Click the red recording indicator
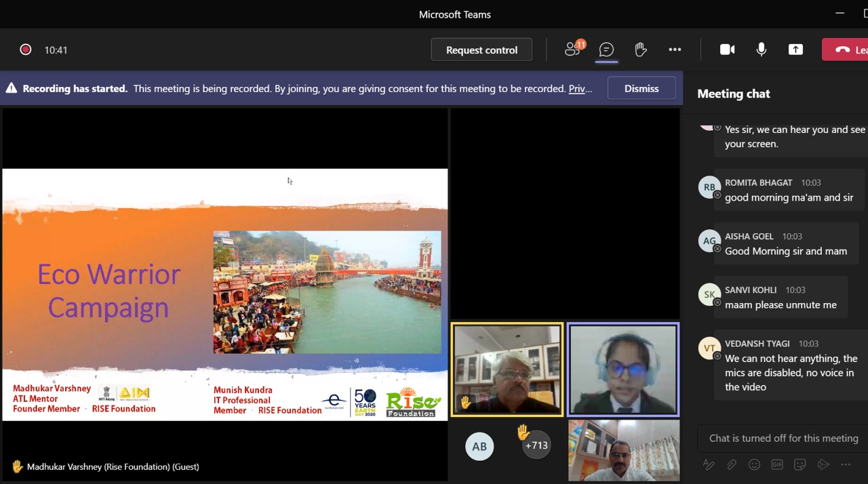 [x=26, y=49]
